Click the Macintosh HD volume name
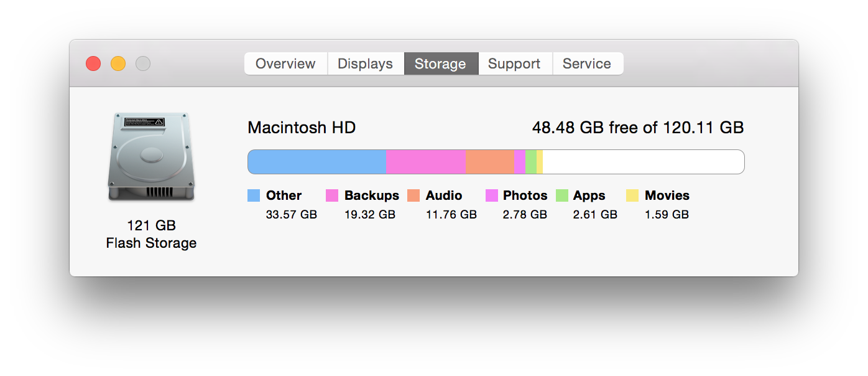The height and width of the screenshot is (376, 868). (302, 128)
